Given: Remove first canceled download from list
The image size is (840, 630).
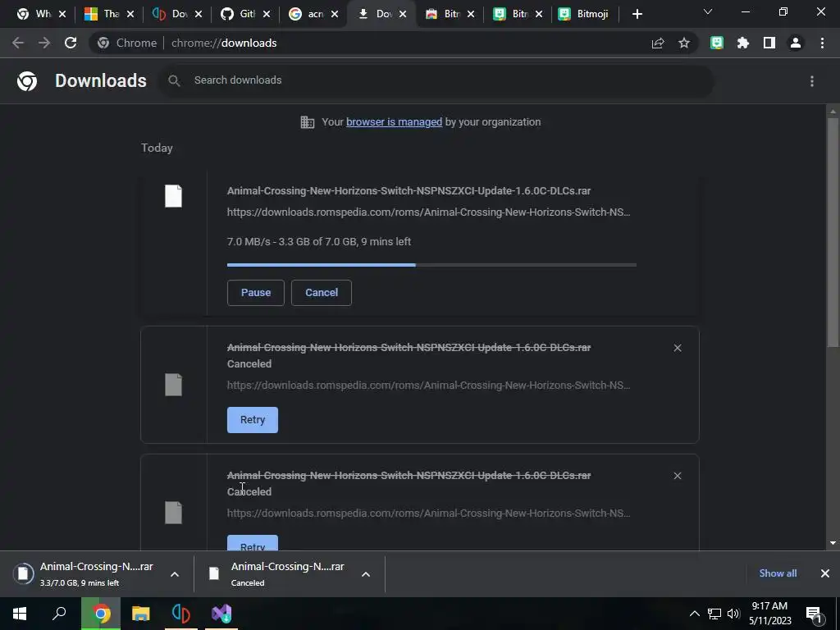Looking at the screenshot, I should coord(678,348).
